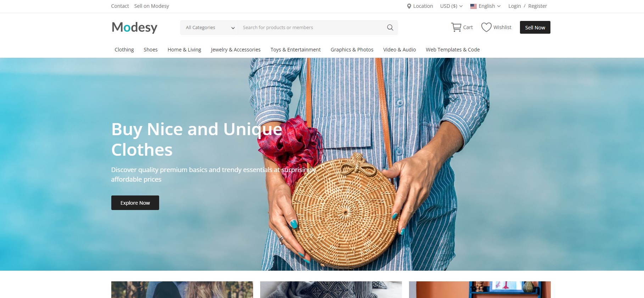Go to Web Templates & Code category
Screen dimensions: 644x298
coord(453,50)
